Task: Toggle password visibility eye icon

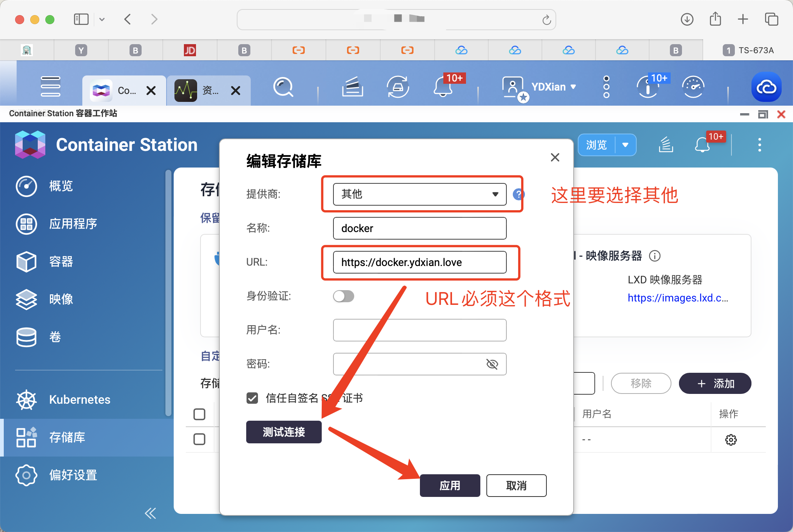Action: pos(492,364)
